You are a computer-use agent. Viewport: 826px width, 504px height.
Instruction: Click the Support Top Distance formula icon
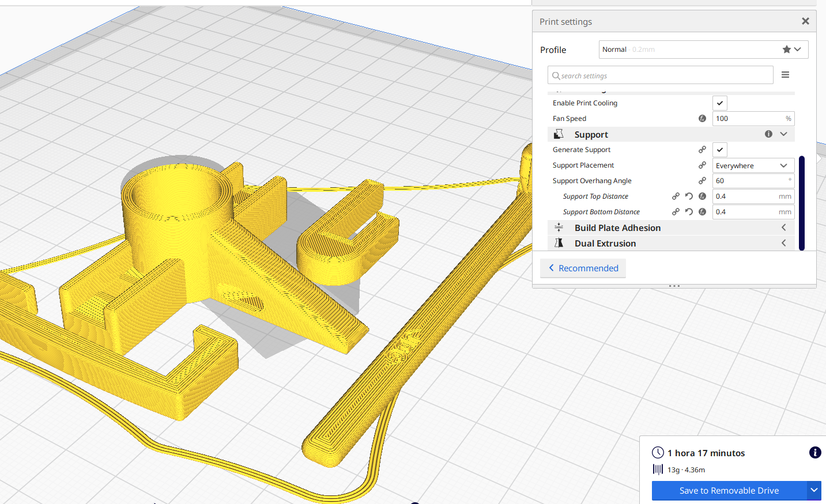click(702, 196)
